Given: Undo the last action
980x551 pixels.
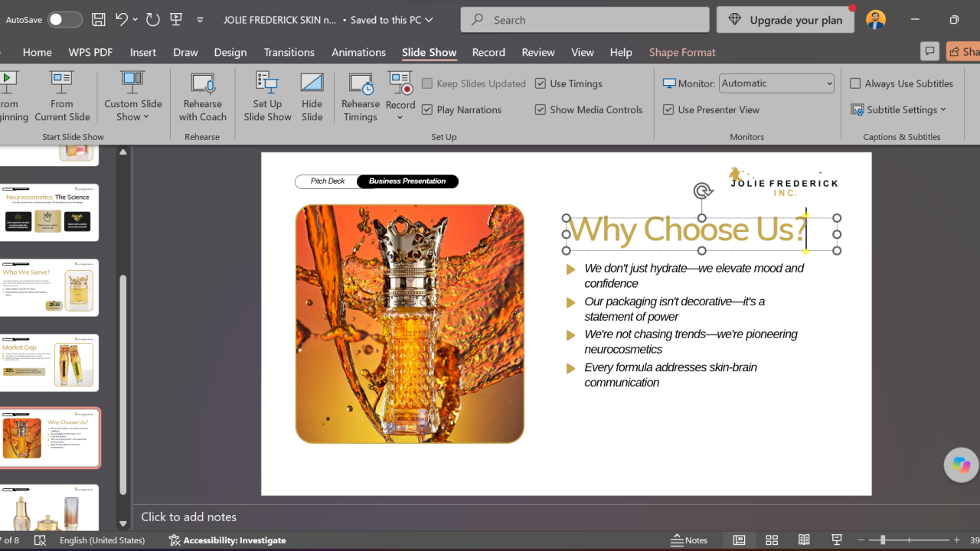Looking at the screenshot, I should click(121, 20).
